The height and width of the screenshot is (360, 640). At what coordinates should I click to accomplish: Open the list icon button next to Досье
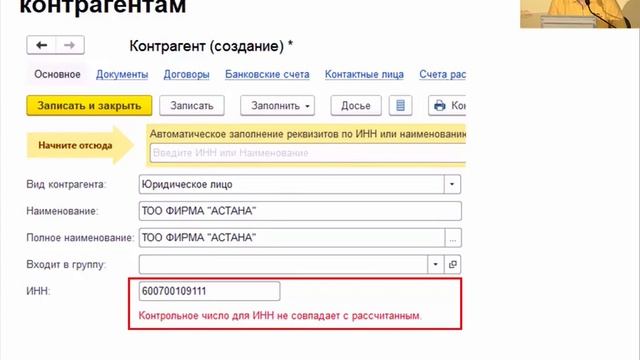click(x=400, y=106)
